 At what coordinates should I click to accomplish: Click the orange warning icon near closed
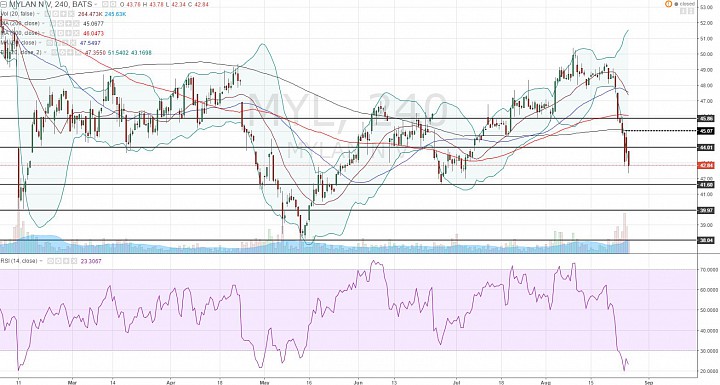tap(668, 4)
